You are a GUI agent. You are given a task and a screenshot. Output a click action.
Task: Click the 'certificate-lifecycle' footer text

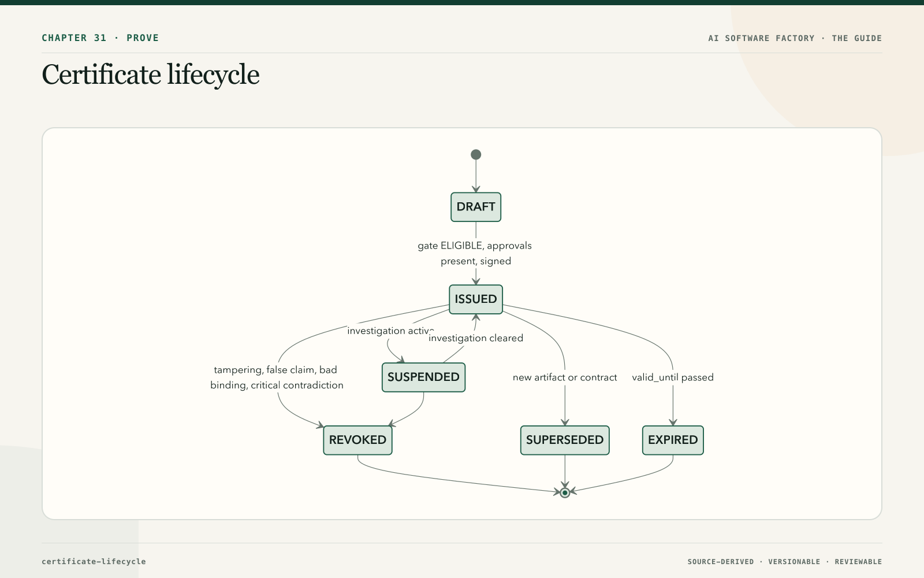(94, 561)
